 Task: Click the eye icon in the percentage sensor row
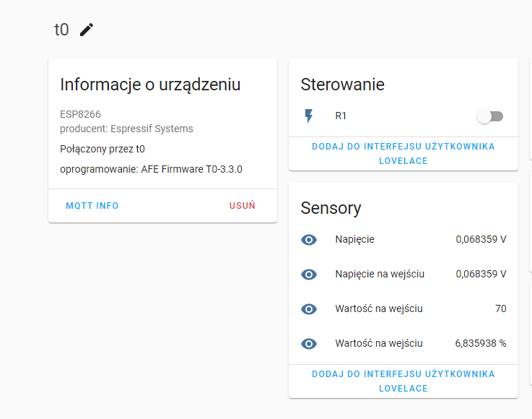pos(309,344)
